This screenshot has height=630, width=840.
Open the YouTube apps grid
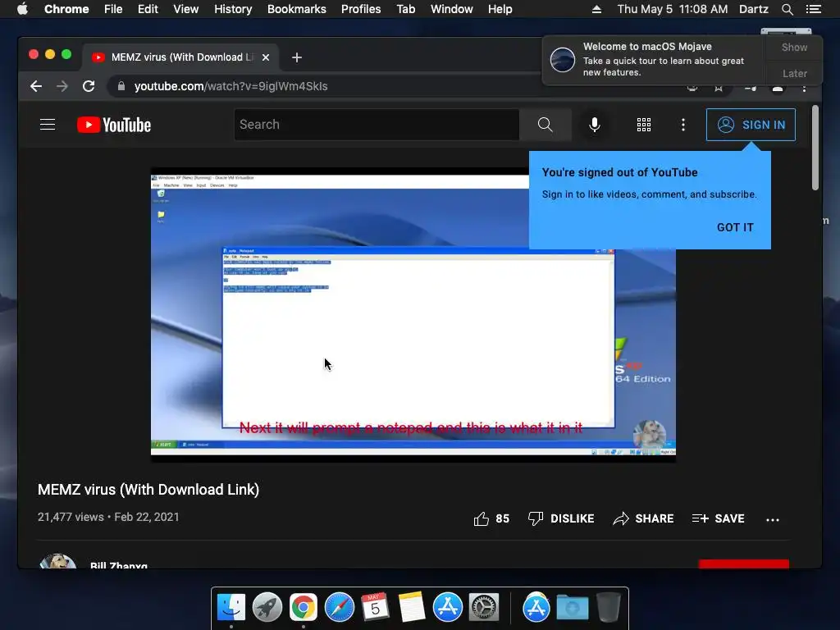click(x=643, y=125)
